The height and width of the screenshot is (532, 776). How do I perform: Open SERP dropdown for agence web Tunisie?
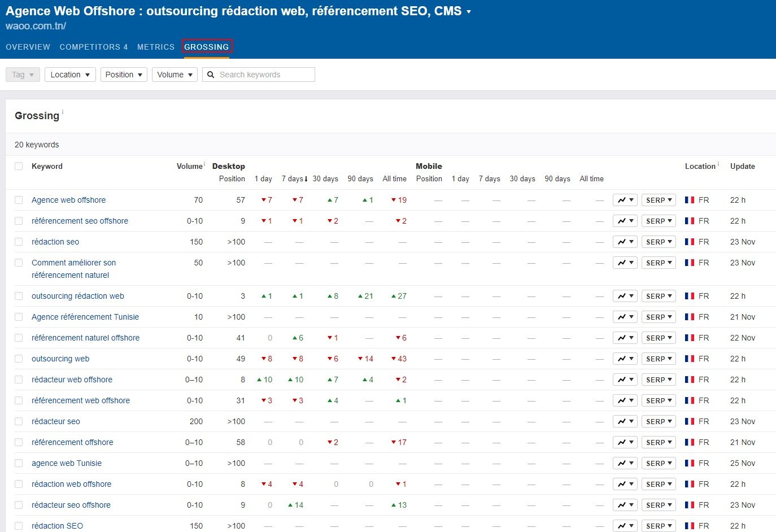(x=659, y=463)
